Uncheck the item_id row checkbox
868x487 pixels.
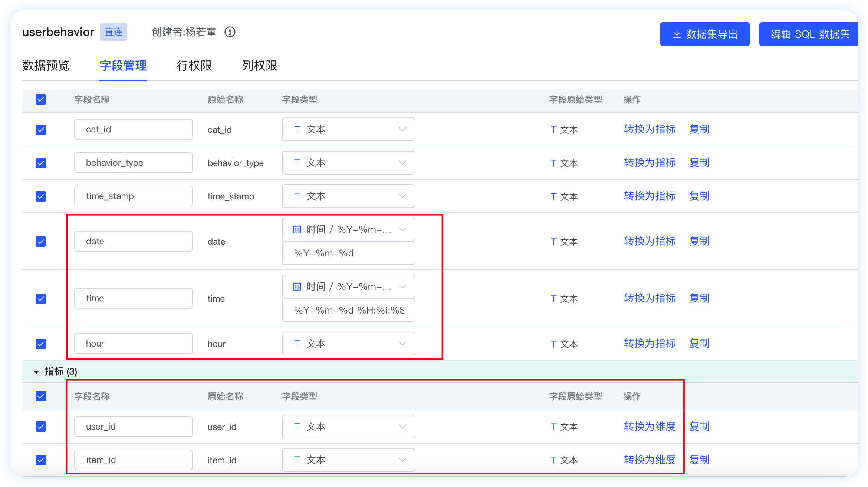click(41, 460)
